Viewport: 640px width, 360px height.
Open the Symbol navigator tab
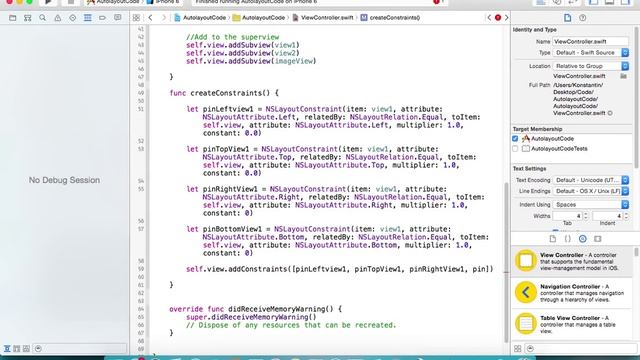click(x=27, y=18)
